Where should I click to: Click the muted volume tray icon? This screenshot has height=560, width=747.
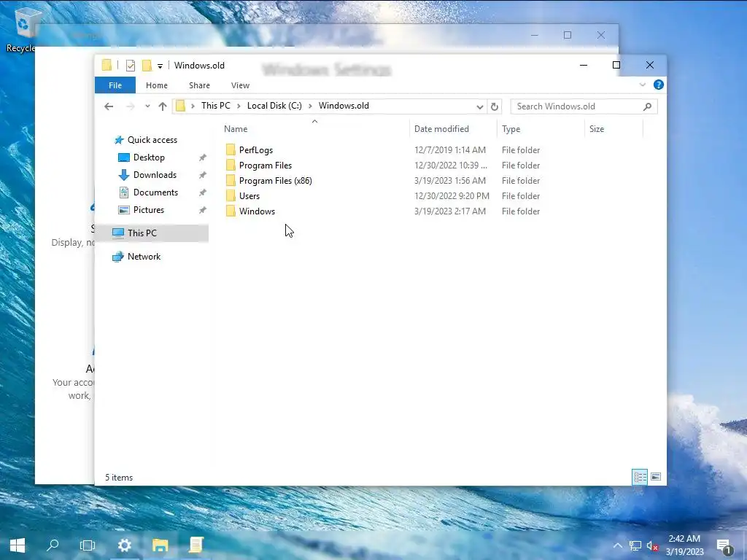[652, 545]
